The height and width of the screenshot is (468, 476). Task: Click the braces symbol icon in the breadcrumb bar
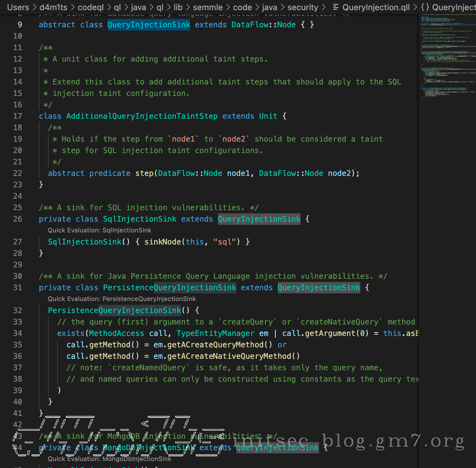tap(425, 7)
